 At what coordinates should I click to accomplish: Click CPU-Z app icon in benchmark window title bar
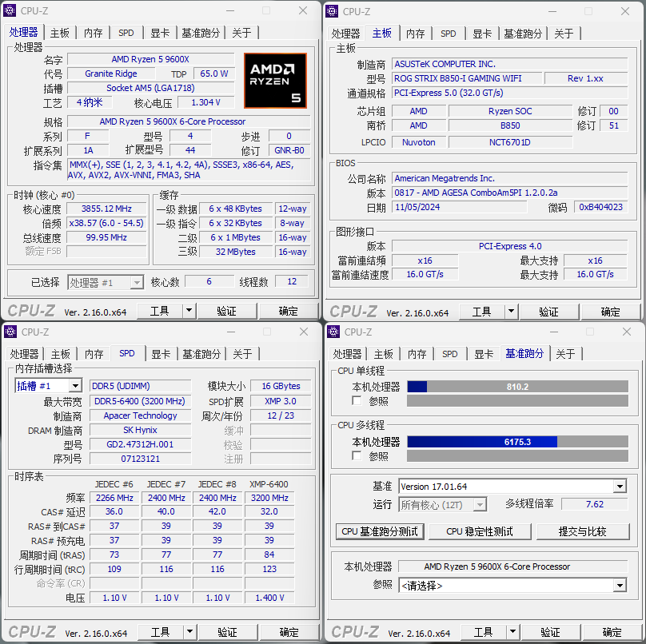(x=333, y=332)
